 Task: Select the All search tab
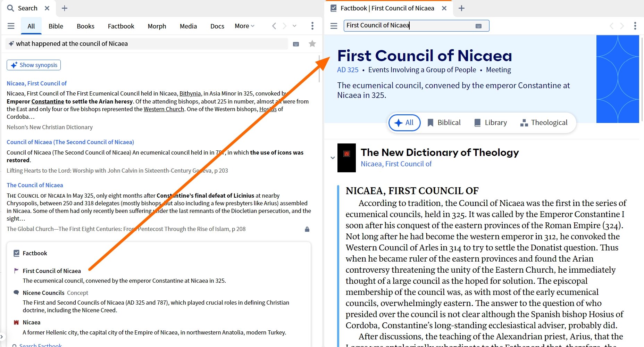(31, 26)
